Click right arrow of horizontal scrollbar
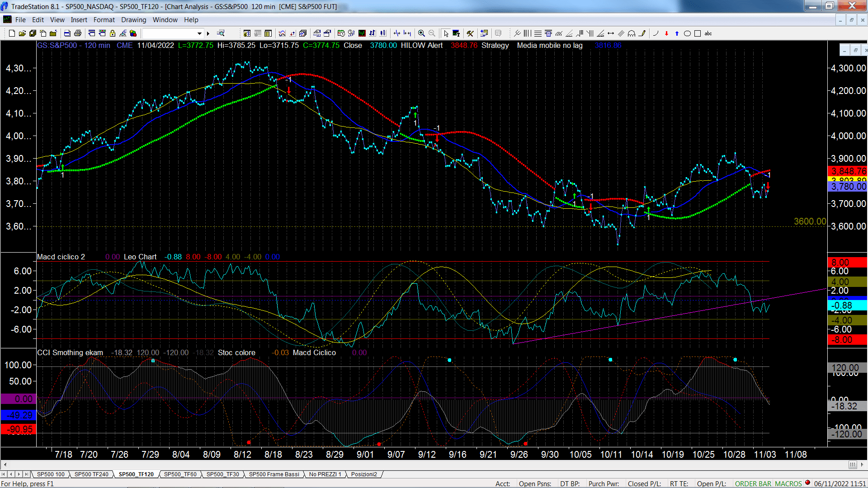Screen dimensions: 868x488 (x=863, y=465)
